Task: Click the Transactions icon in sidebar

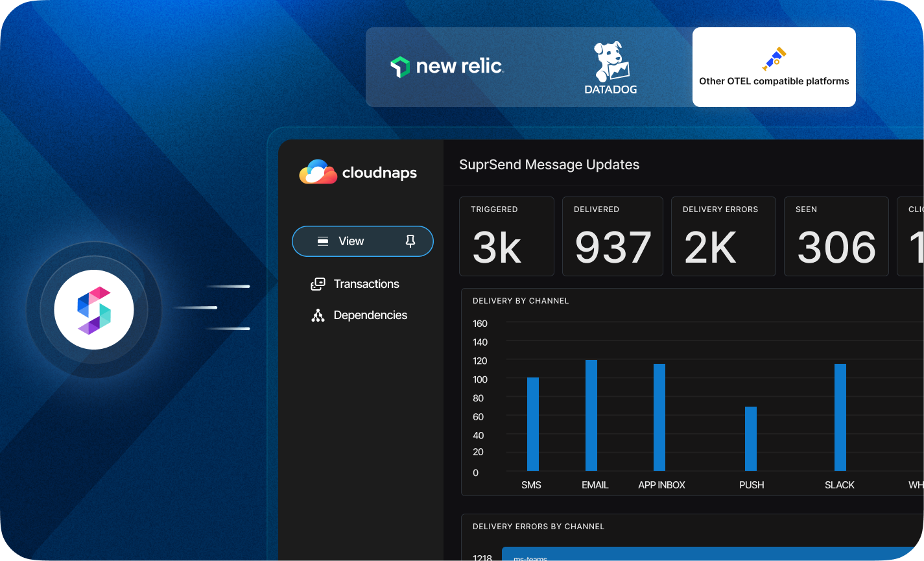Action: pyautogui.click(x=318, y=284)
